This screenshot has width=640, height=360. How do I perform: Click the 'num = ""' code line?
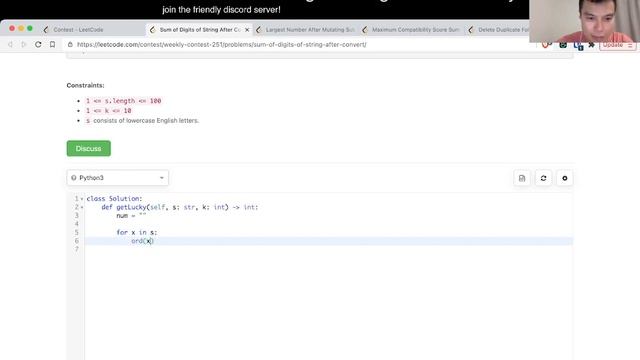click(131, 216)
